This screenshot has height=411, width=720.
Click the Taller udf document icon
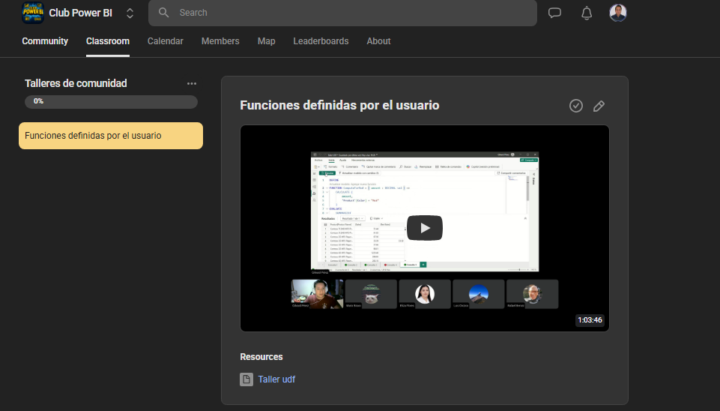[x=246, y=379]
